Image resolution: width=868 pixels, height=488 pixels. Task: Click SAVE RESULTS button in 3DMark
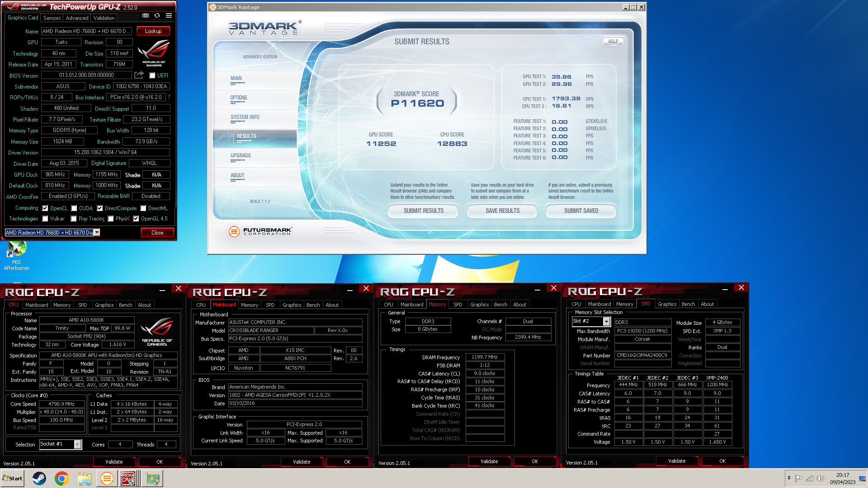(x=503, y=211)
